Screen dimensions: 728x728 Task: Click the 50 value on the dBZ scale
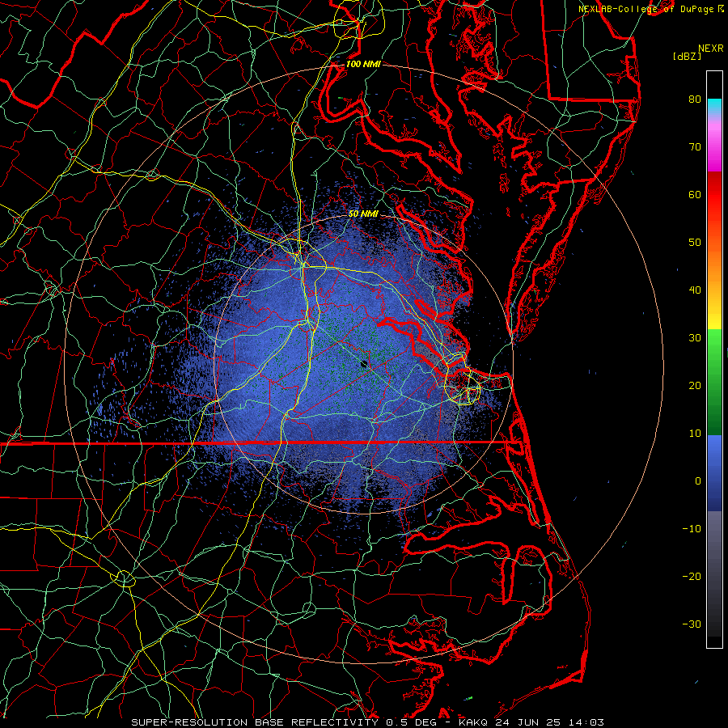click(695, 243)
